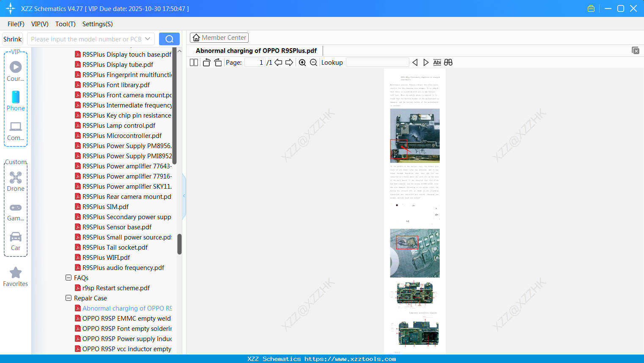Find next lookup result triangle
Image resolution: width=644 pixels, height=363 pixels.
pos(426,63)
